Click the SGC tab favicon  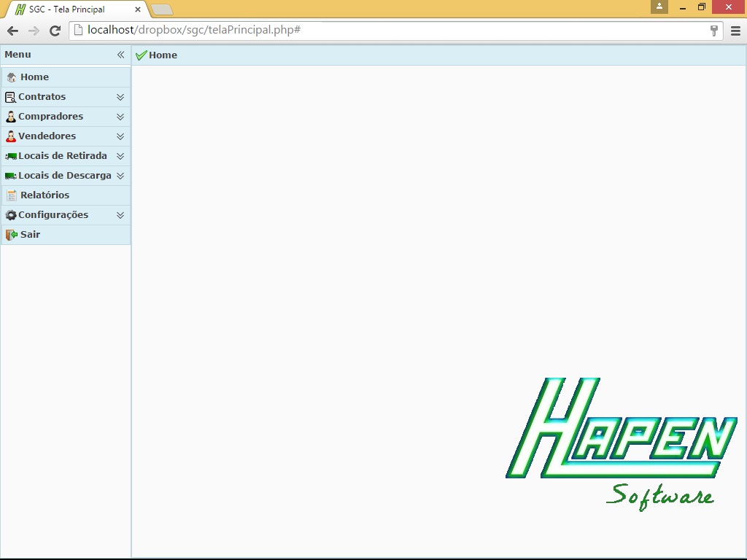click(x=20, y=9)
